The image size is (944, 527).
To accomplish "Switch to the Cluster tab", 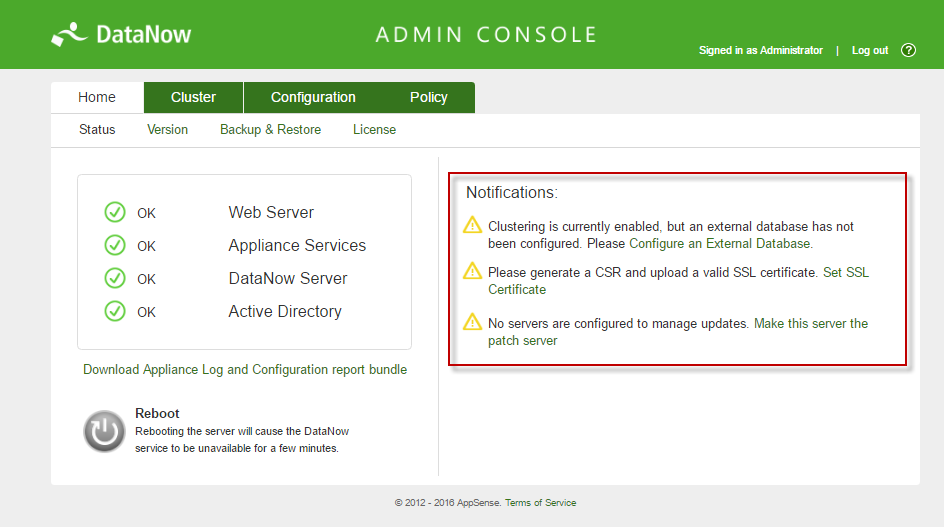I will (x=193, y=97).
